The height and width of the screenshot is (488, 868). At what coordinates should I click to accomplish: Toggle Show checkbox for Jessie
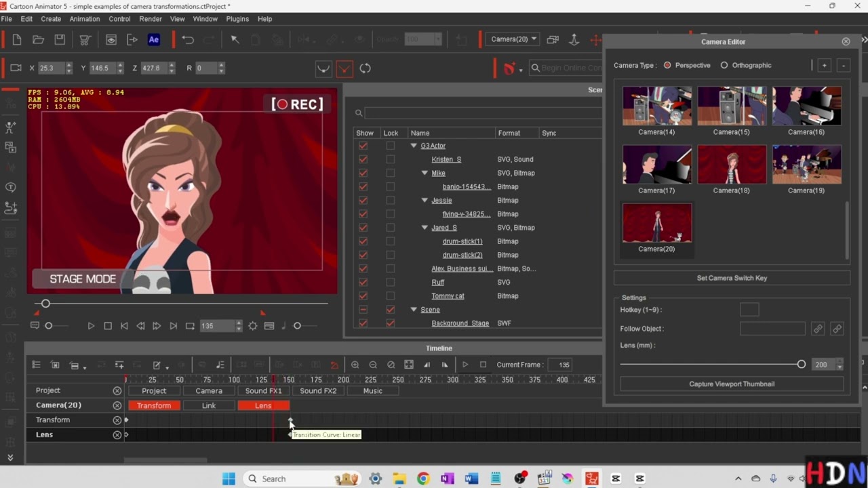coord(363,201)
